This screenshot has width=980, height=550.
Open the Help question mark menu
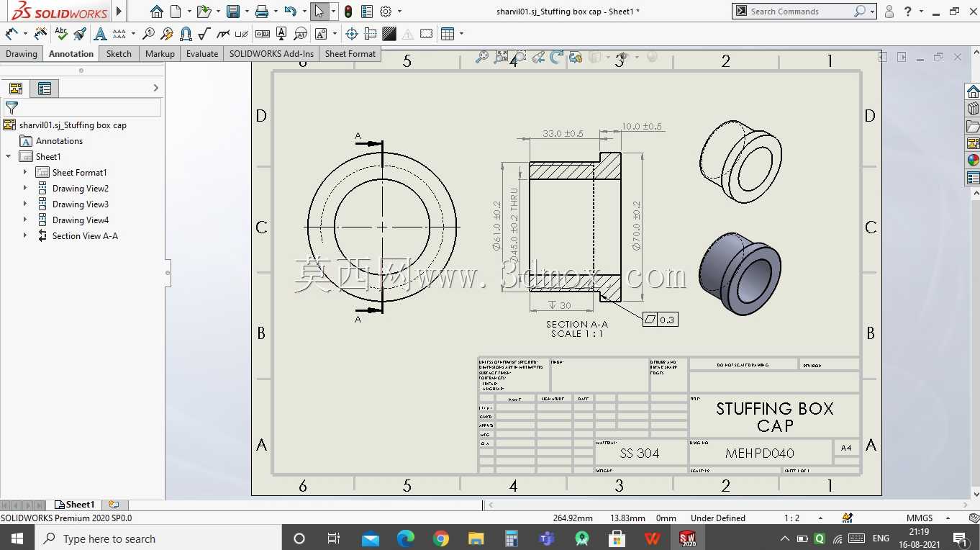click(x=908, y=12)
